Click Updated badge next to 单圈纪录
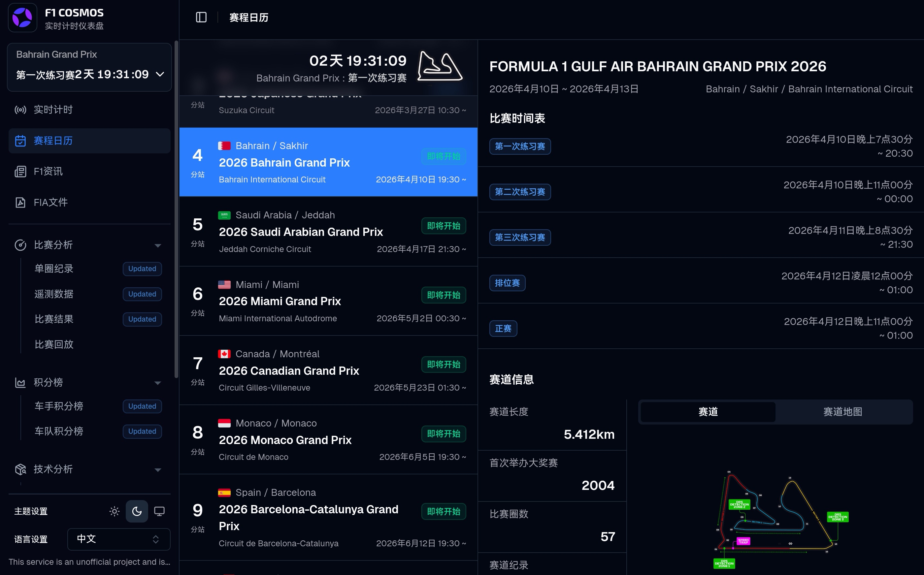924x575 pixels. 142,269
